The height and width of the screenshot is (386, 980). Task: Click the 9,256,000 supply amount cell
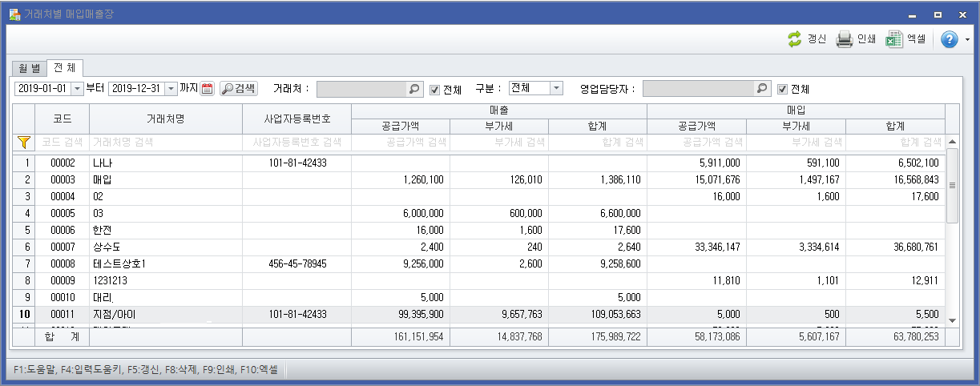(401, 263)
